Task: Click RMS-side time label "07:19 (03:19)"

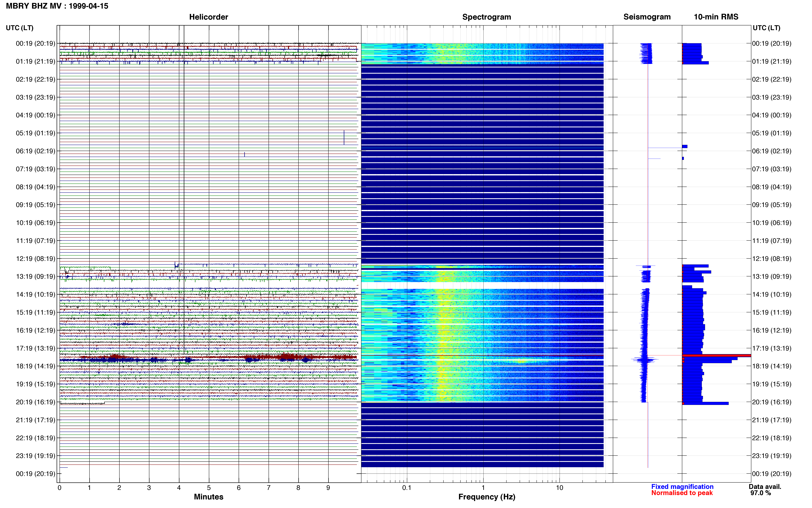Action: (x=772, y=169)
